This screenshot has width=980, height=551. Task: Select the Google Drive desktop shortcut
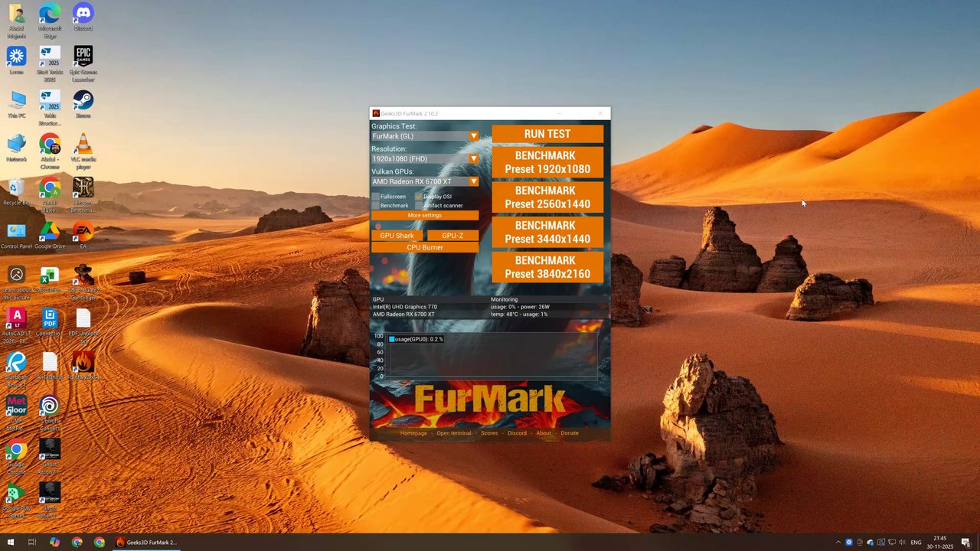[x=50, y=236]
